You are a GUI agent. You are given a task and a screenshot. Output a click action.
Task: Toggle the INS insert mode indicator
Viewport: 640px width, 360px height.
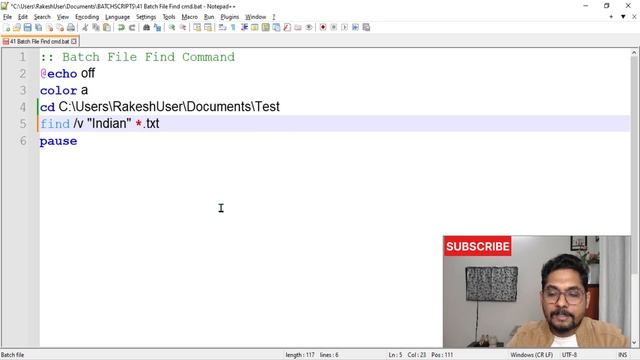(x=622, y=355)
